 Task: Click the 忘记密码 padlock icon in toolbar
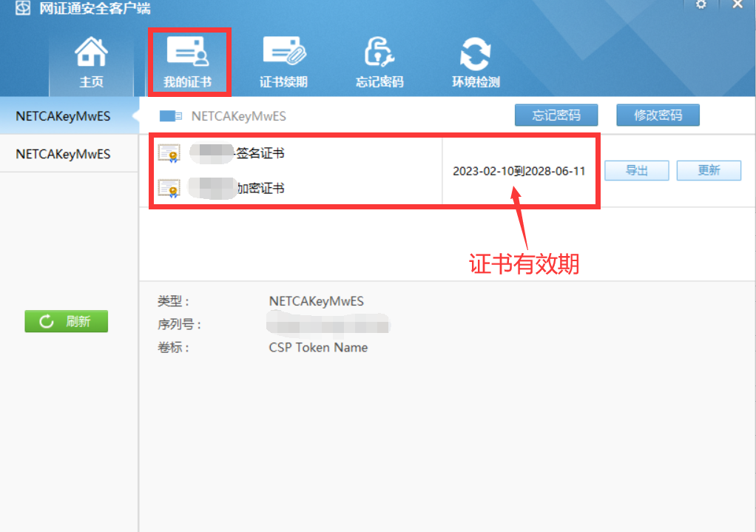click(379, 52)
